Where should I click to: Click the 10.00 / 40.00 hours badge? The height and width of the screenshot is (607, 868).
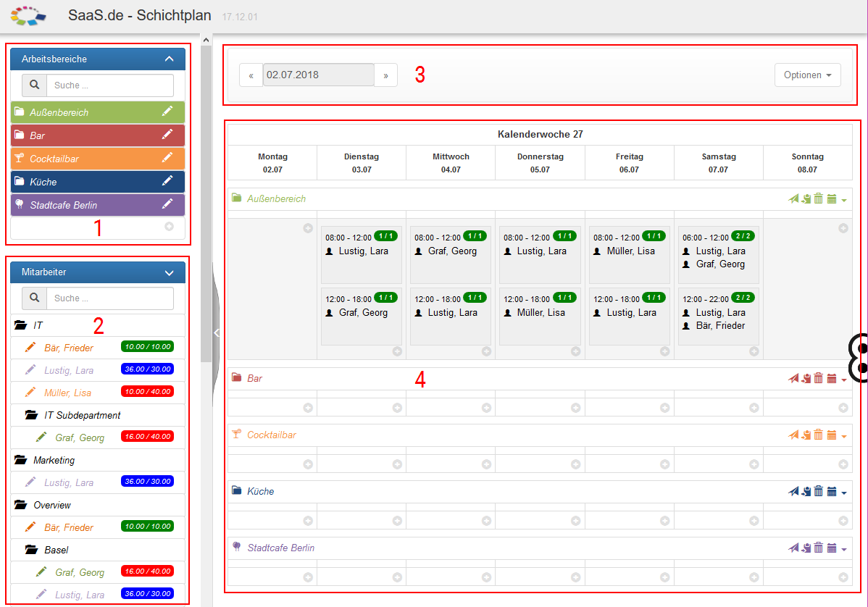[x=148, y=391]
